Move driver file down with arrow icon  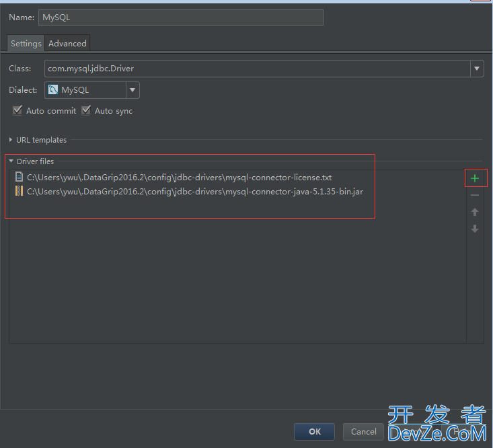475,229
